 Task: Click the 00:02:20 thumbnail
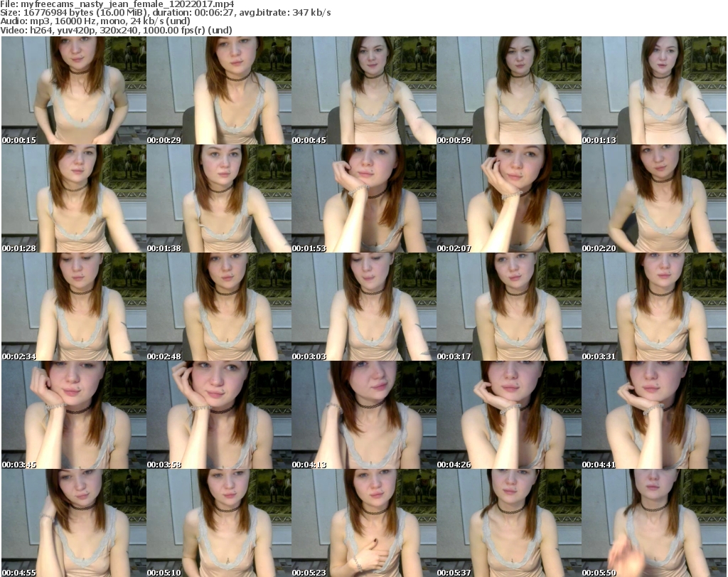tap(654, 198)
